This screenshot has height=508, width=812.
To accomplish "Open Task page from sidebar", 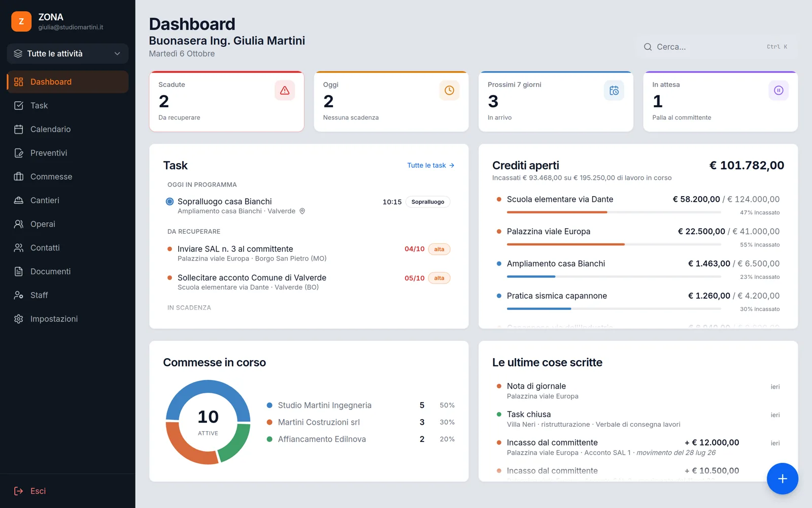I will 67,106.
